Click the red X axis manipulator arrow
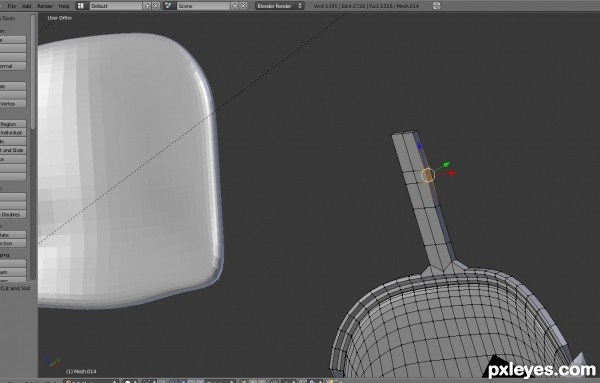The image size is (600, 383). tap(452, 173)
